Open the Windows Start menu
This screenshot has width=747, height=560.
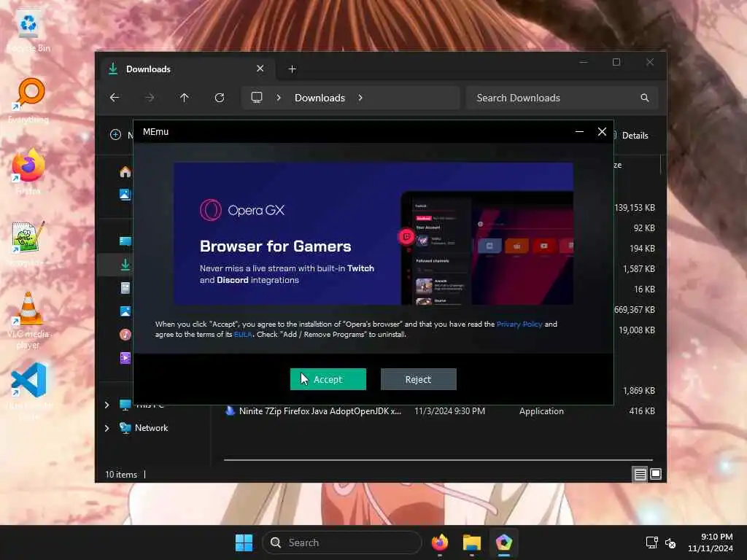[x=244, y=542]
